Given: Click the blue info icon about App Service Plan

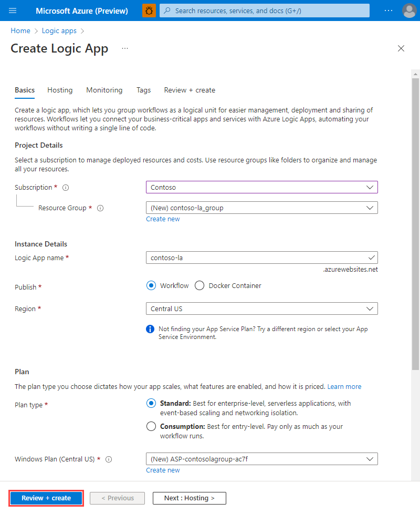Looking at the screenshot, I should pos(150,329).
